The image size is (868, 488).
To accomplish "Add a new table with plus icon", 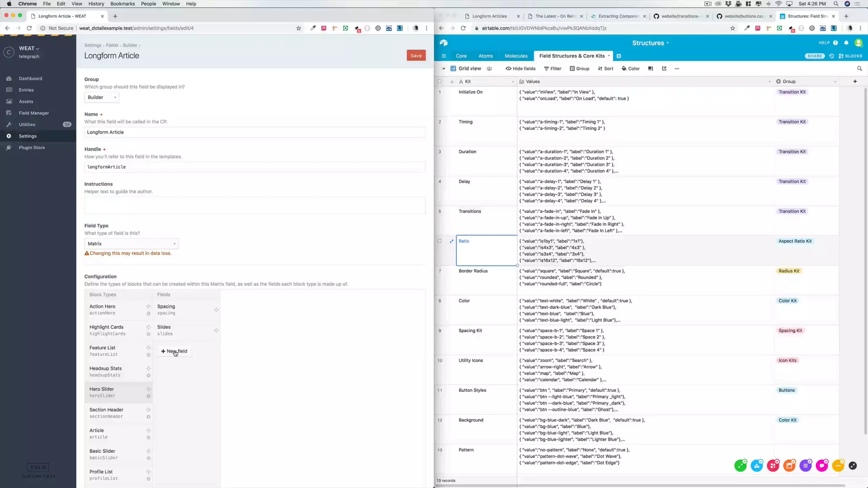I will coord(619,56).
